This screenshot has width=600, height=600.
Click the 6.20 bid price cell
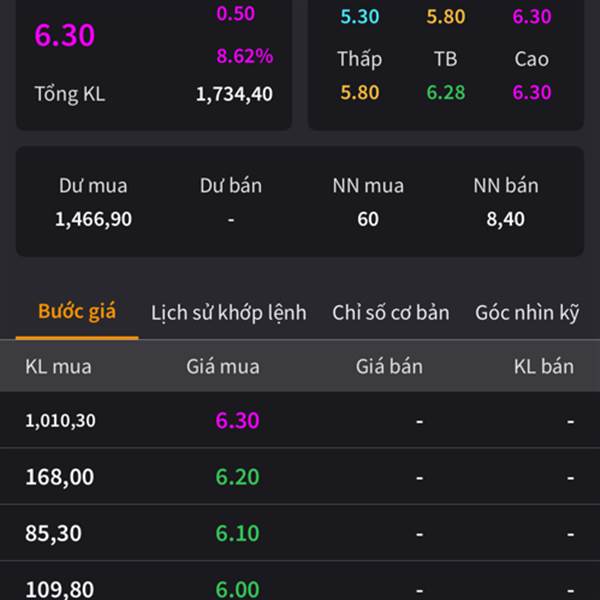point(237,477)
